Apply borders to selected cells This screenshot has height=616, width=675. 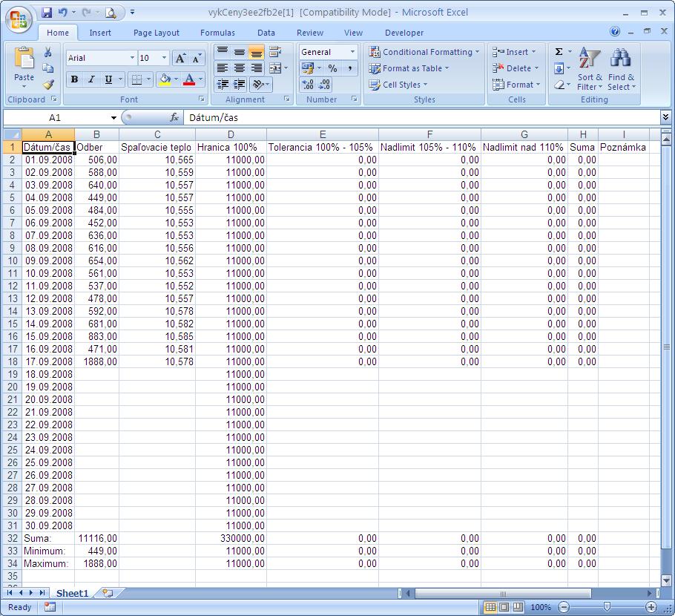coord(137,79)
